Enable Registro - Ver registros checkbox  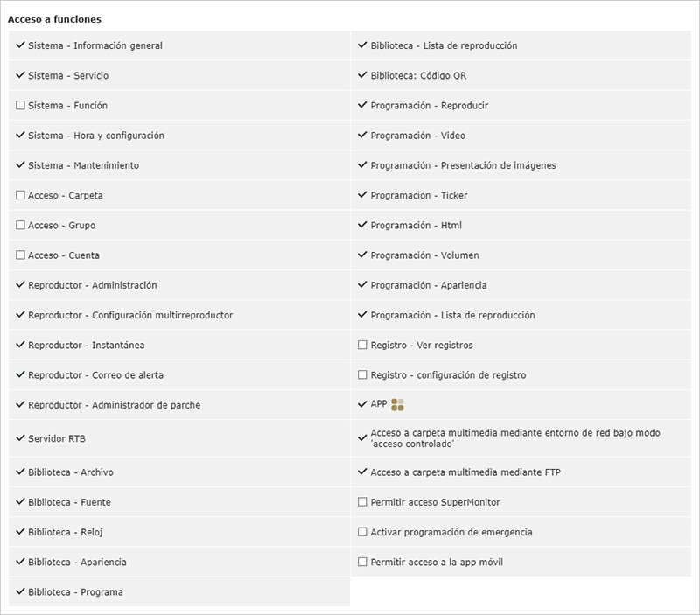[362, 345]
